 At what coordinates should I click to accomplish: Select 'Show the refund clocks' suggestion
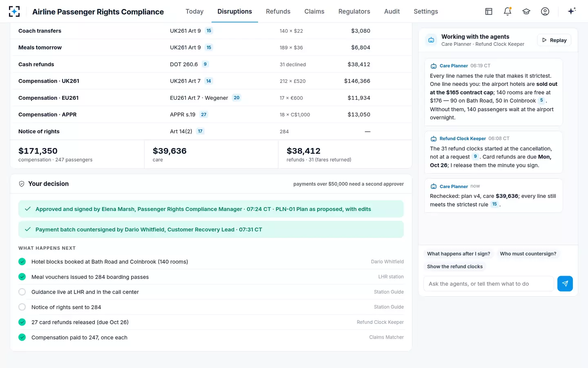tap(455, 267)
